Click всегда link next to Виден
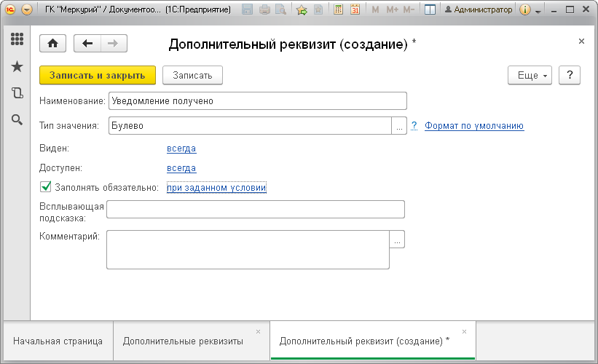Viewport: 598px width, 364px height. pyautogui.click(x=181, y=149)
